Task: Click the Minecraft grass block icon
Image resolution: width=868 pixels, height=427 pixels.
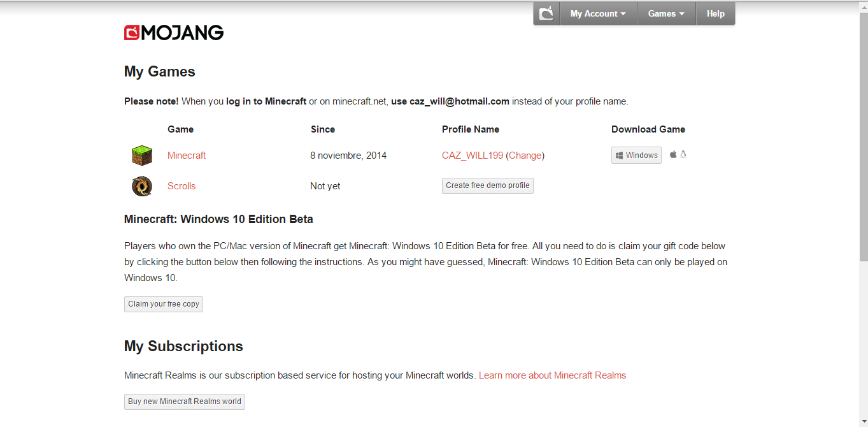Action: (x=142, y=156)
